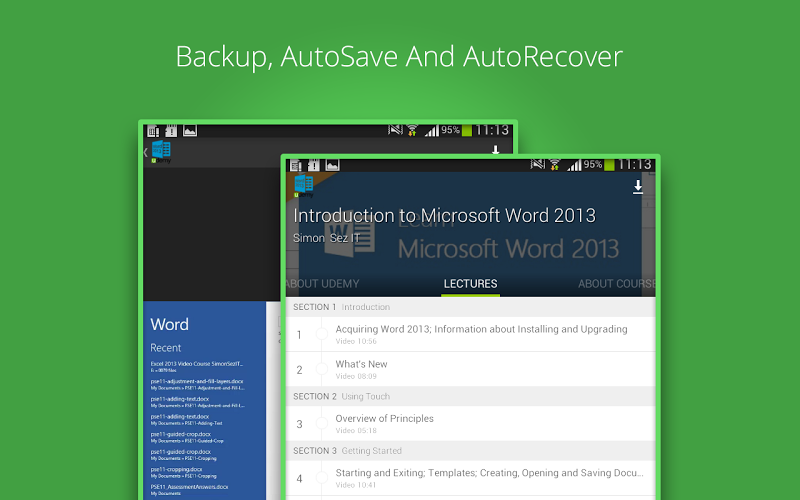The image size is (800, 500).
Task: Tap the SECTION 3 Getting Started header
Action: click(470, 451)
